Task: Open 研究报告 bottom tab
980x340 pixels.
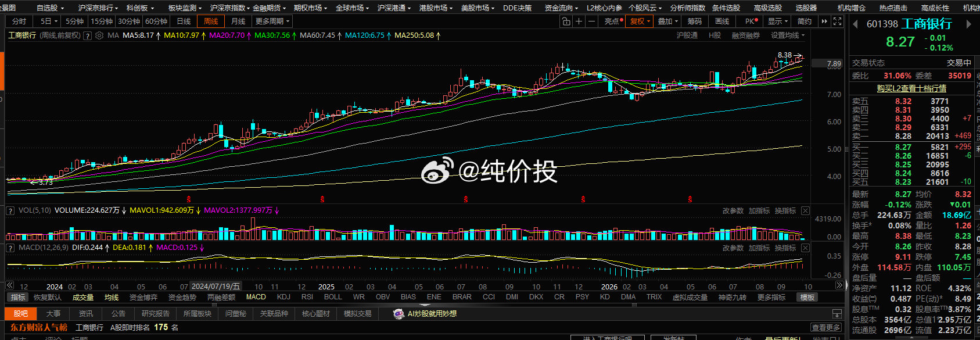Action: (x=156, y=314)
